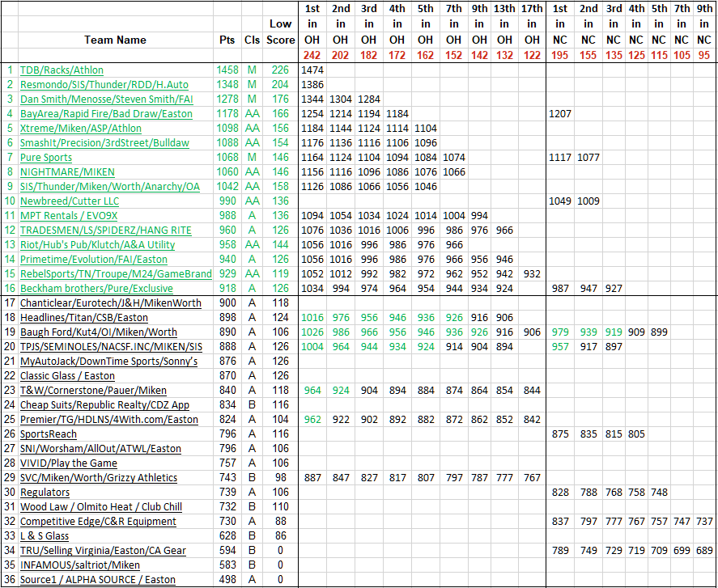The height and width of the screenshot is (588, 718).
Task: Click cell 1077 in Pure Sports row
Action: click(x=588, y=158)
